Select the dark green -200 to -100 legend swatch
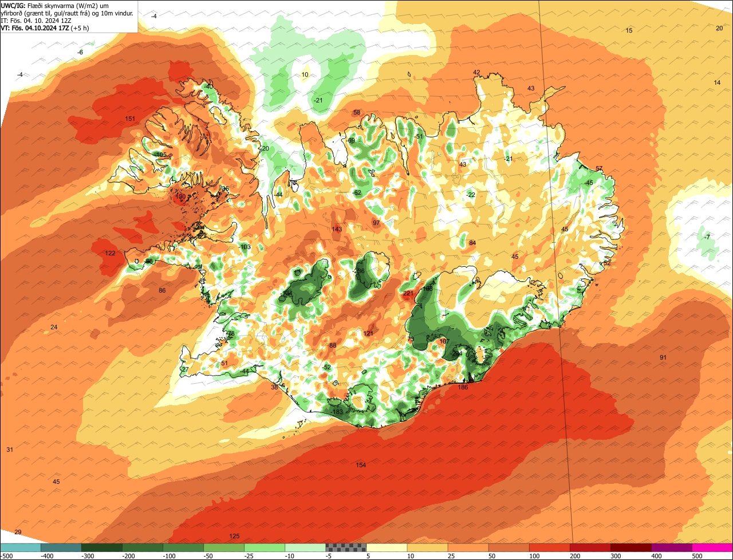733x560 pixels. point(143,547)
